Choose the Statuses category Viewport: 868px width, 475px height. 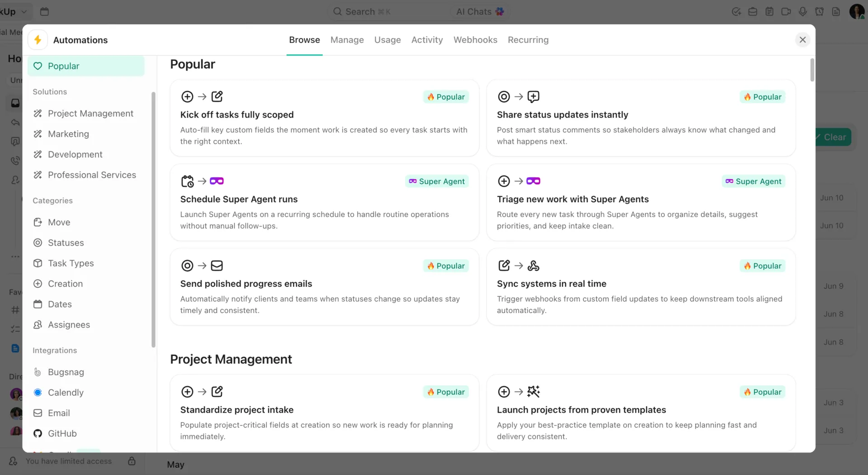86,243
